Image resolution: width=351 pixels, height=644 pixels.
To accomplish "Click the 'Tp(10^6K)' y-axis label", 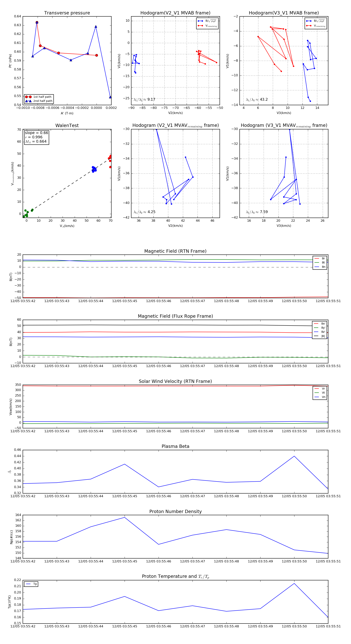I will (x=10, y=602).
